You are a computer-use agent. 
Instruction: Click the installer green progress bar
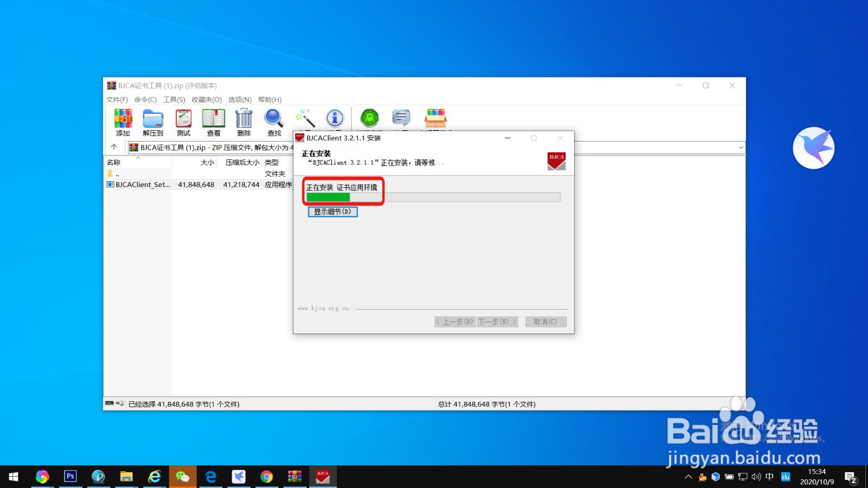(328, 197)
